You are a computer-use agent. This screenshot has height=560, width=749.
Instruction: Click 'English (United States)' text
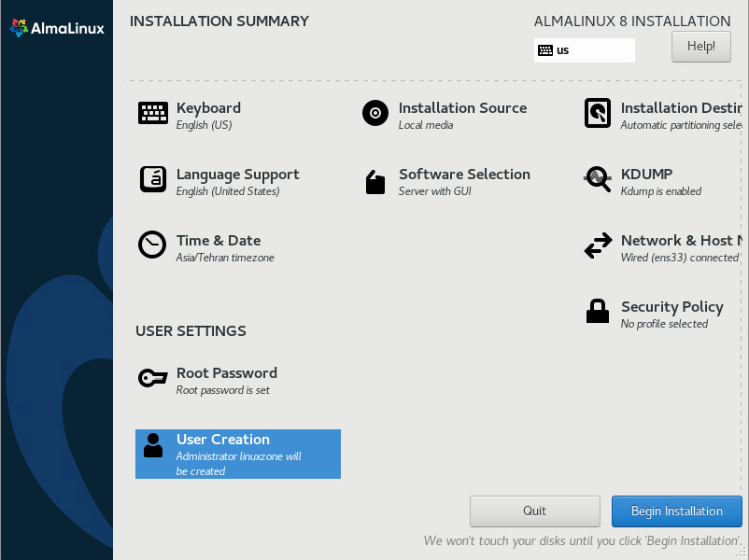coord(228,191)
